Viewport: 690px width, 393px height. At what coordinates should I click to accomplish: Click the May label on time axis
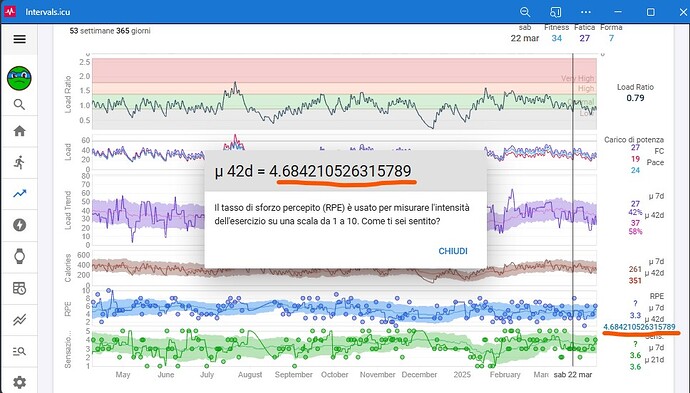(x=123, y=375)
